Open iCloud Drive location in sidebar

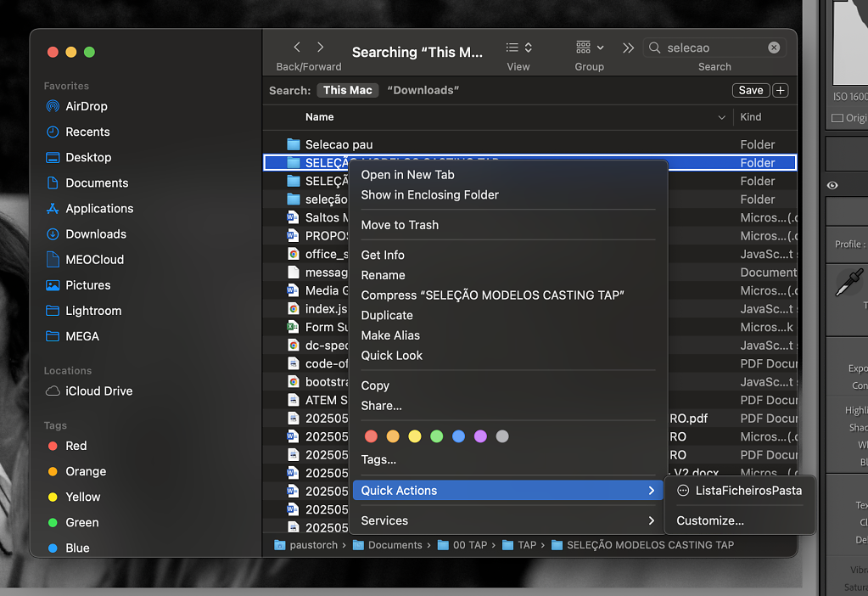coord(98,391)
